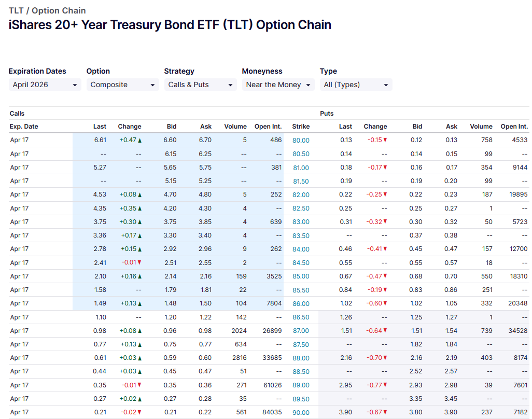The height and width of the screenshot is (419, 532).
Task: View the 90.00 strike link
Action: (301, 413)
